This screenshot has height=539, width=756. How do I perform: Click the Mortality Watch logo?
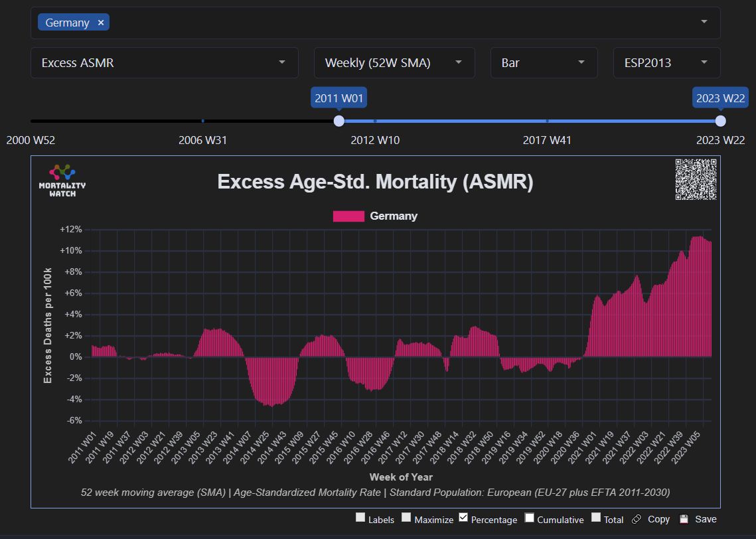62,180
